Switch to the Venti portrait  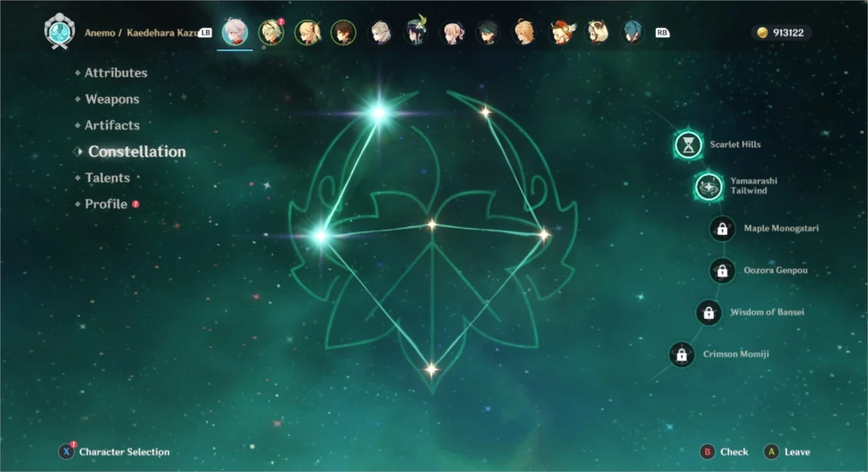(x=417, y=32)
